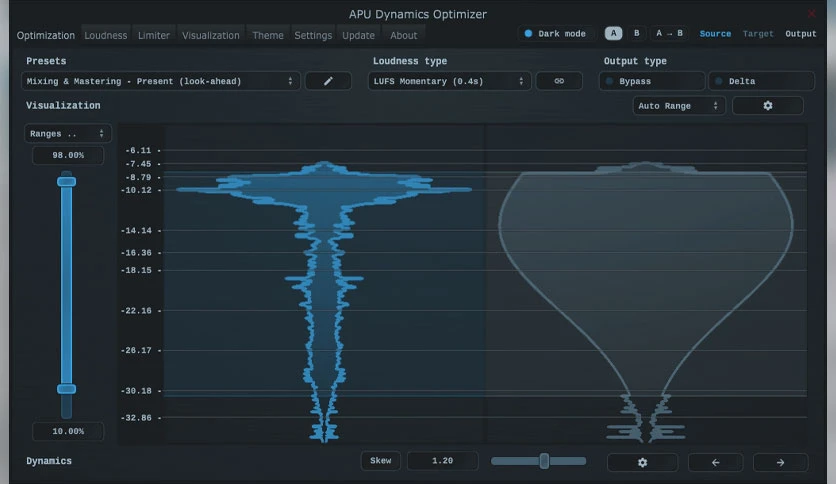Click the -6.11 axis label
Image resolution: width=836 pixels, height=484 pixels.
click(138, 150)
